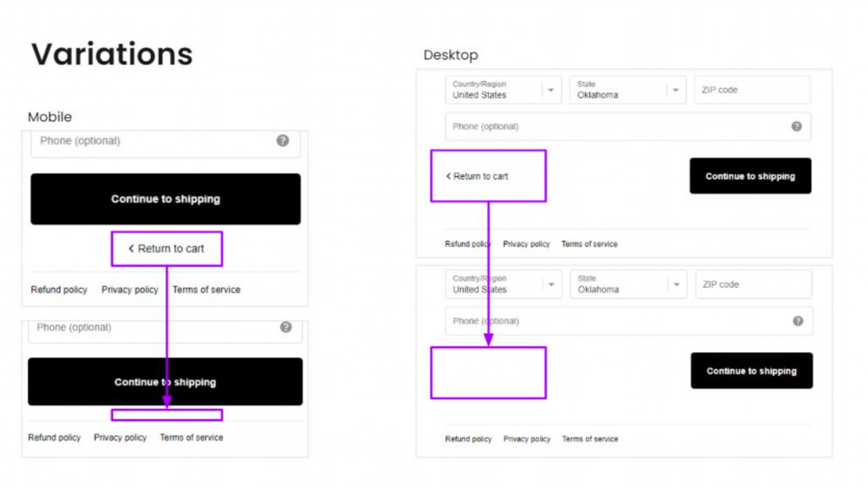Select Return to cart link in desktop mockup
The width and height of the screenshot is (868, 487).
(477, 176)
